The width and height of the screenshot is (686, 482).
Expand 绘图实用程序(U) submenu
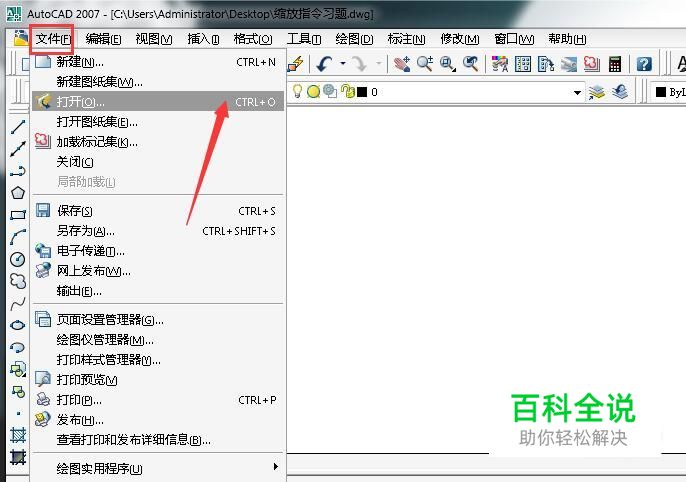[x=158, y=468]
